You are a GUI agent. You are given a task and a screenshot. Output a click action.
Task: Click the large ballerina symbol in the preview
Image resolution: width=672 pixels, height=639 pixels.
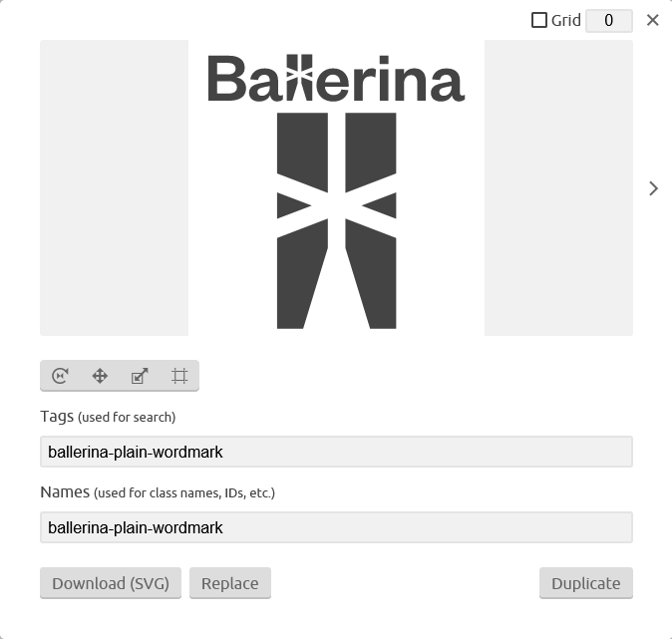pos(336,220)
